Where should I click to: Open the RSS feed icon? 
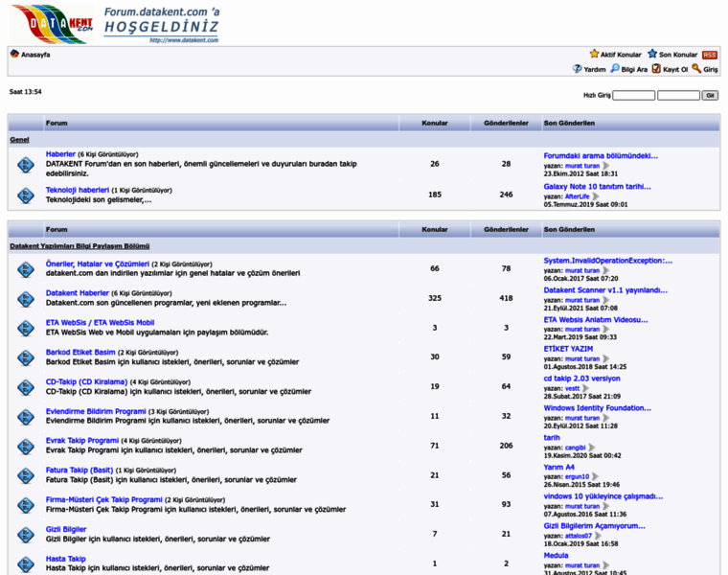(x=709, y=55)
